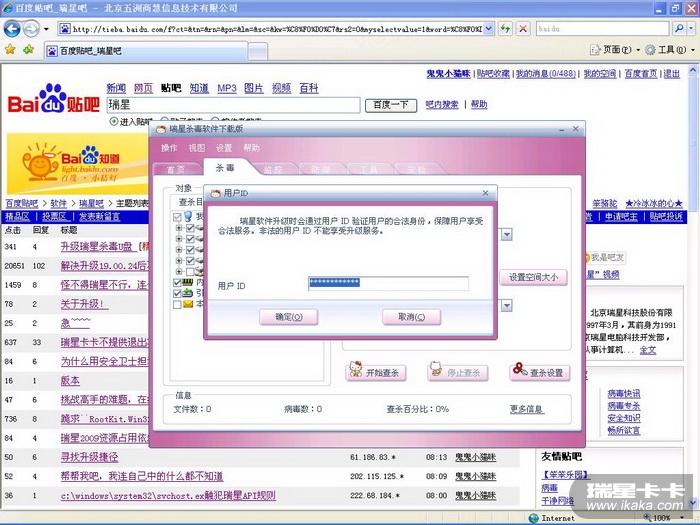Open a new tab via the blank tab button
This screenshot has width=700, height=525.
(x=258, y=51)
